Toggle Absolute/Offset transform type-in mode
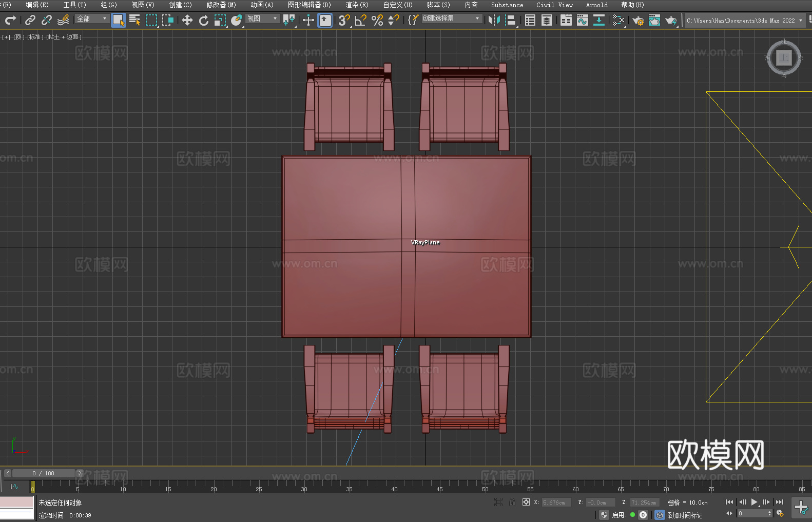 point(526,502)
